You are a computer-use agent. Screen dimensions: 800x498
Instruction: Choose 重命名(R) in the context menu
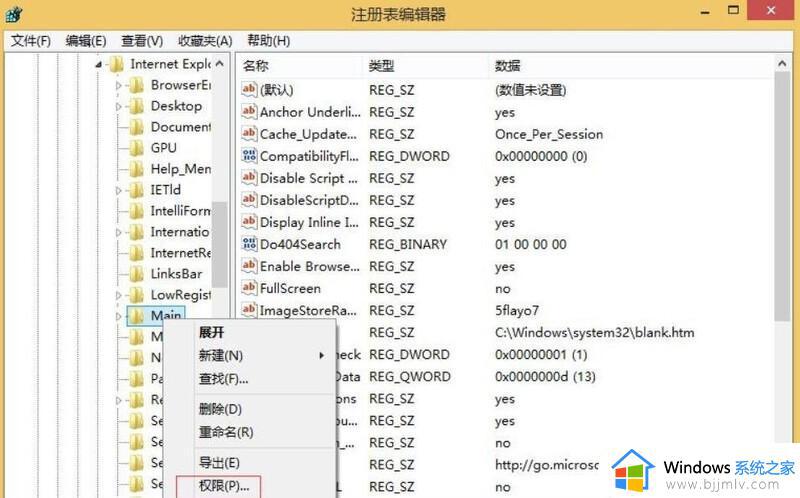click(226, 433)
